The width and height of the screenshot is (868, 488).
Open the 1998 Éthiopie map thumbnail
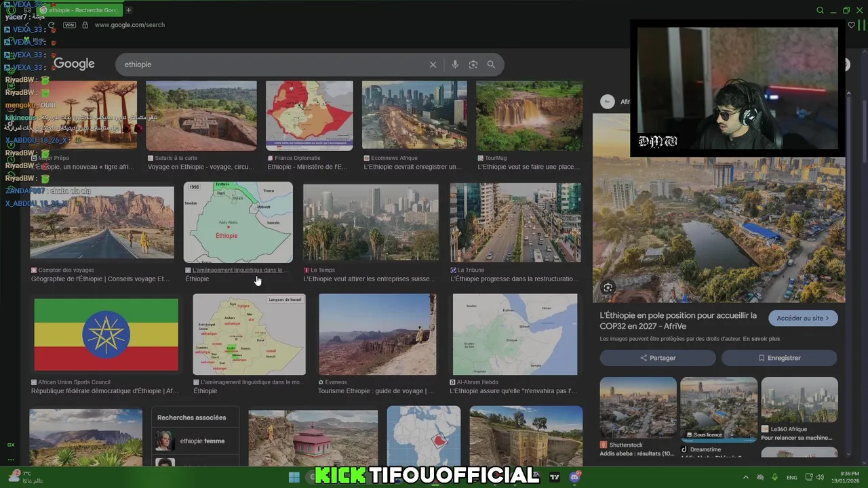click(238, 222)
